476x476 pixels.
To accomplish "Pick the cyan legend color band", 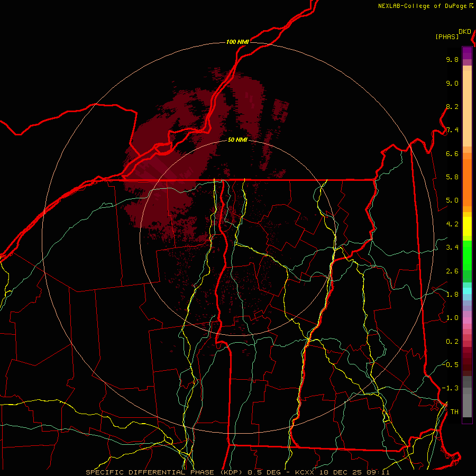I will click(467, 291).
